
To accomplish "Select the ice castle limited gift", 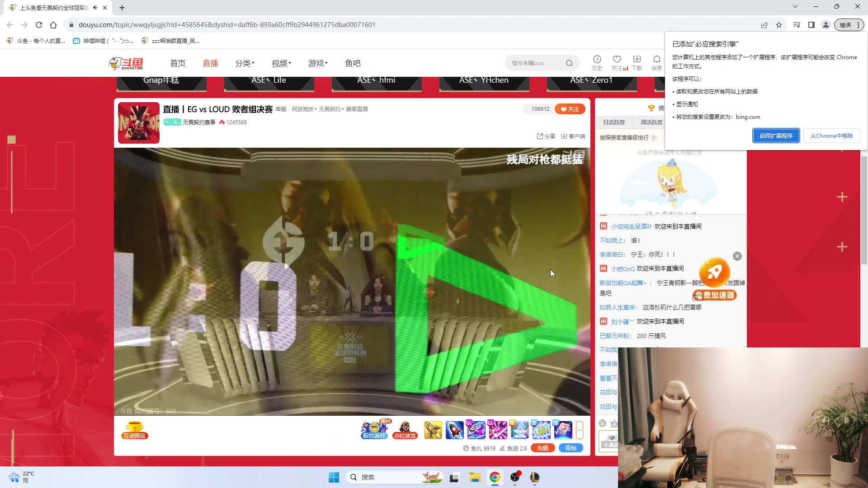I will (x=519, y=430).
